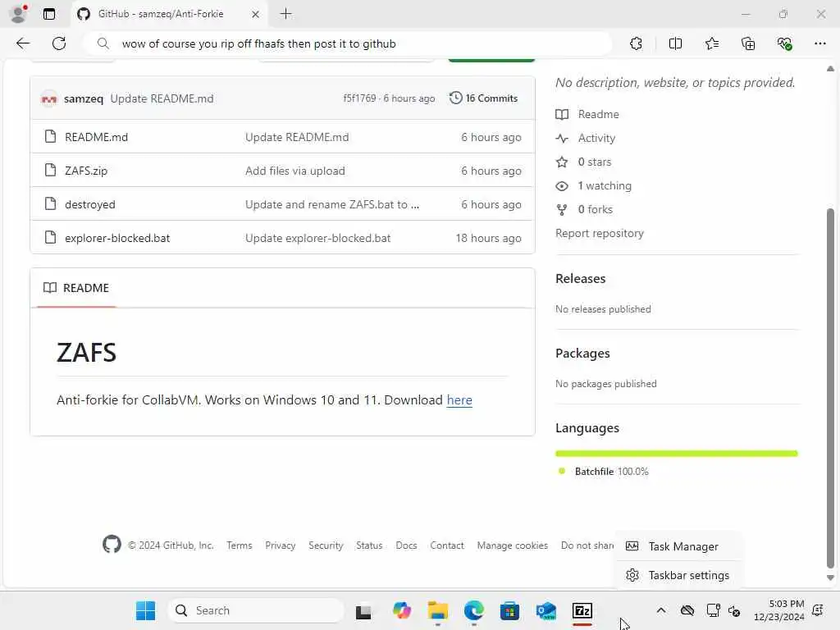This screenshot has height=630, width=840.
Task: Open Add files via upload commit
Action: (295, 171)
